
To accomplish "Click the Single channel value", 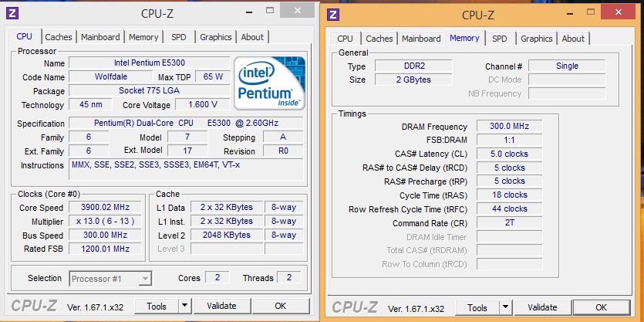I will point(567,66).
